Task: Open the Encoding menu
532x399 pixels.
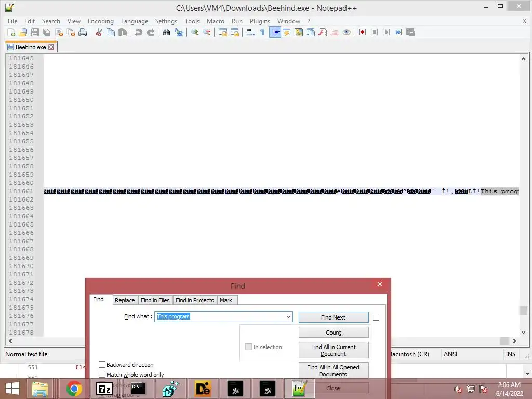Action: (101, 21)
